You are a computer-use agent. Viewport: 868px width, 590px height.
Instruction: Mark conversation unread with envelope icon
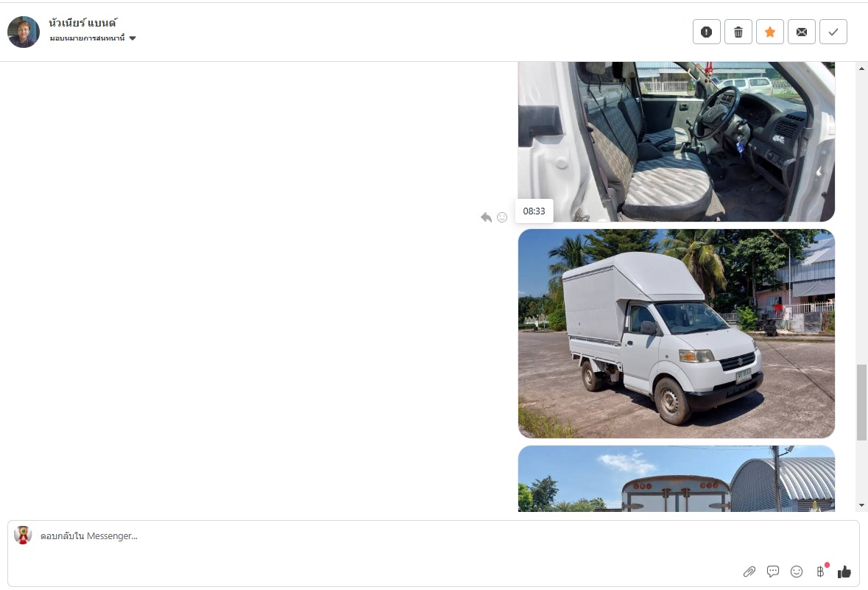point(802,32)
